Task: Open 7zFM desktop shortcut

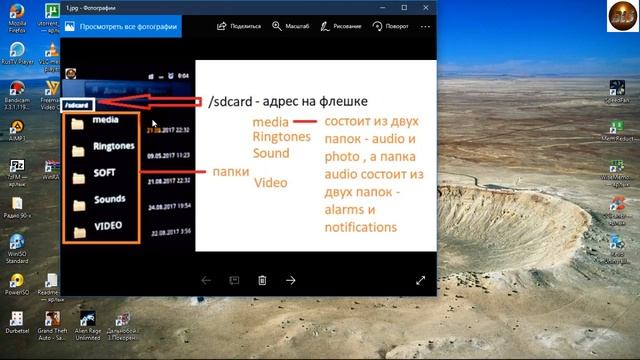Action: 17,173
